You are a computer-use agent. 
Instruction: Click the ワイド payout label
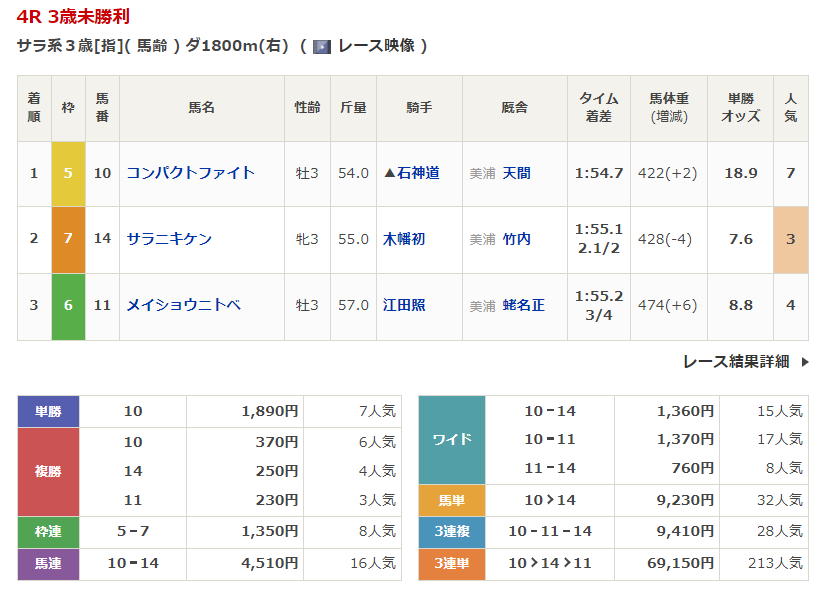(x=451, y=439)
